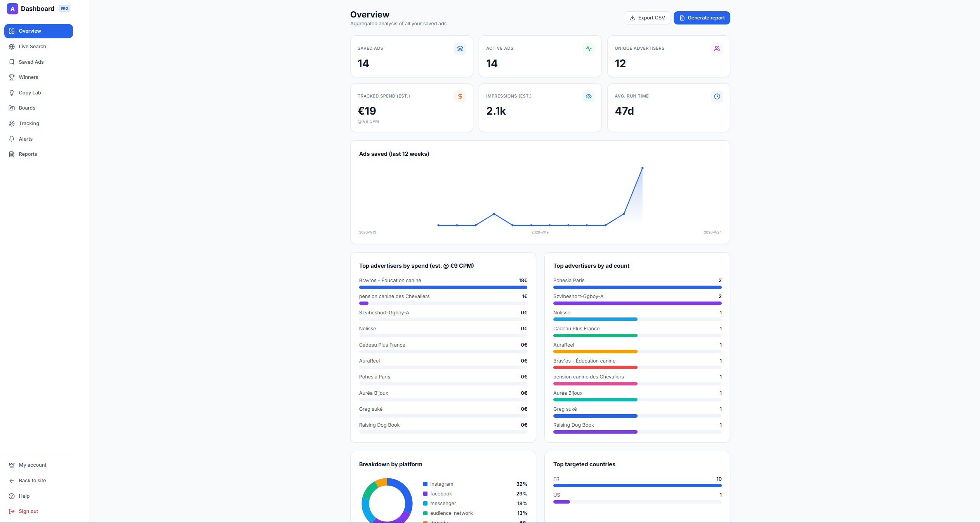
Task: Click the Help question mark icon
Action: click(x=12, y=496)
